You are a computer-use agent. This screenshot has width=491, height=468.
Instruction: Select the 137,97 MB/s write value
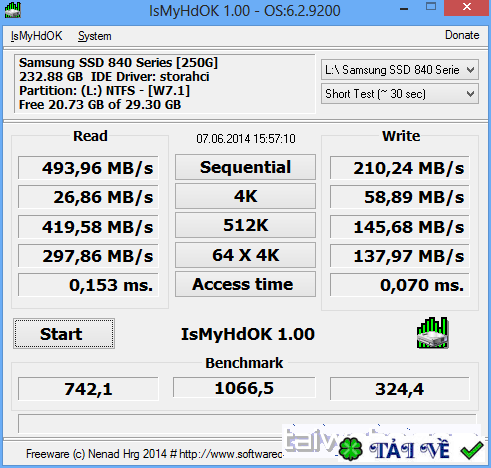click(400, 256)
